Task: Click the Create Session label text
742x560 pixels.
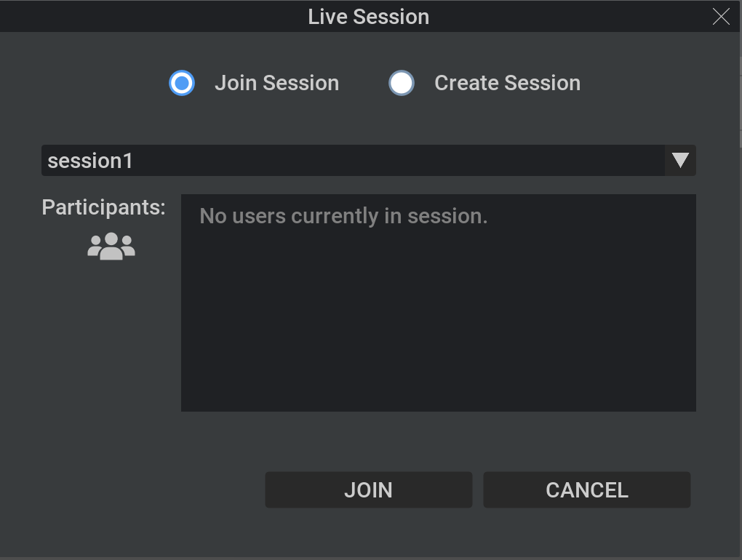Action: coord(506,83)
